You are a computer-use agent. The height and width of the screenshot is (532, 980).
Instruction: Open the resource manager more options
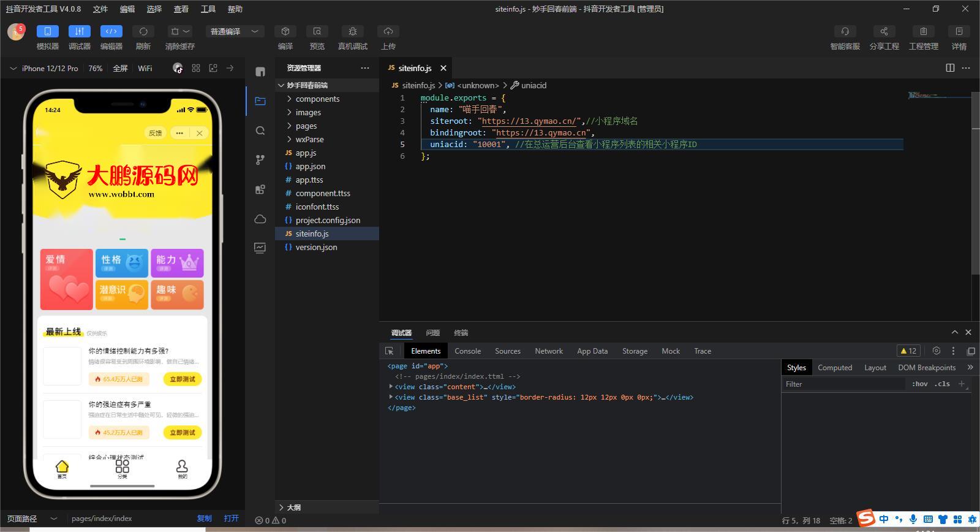coord(365,68)
